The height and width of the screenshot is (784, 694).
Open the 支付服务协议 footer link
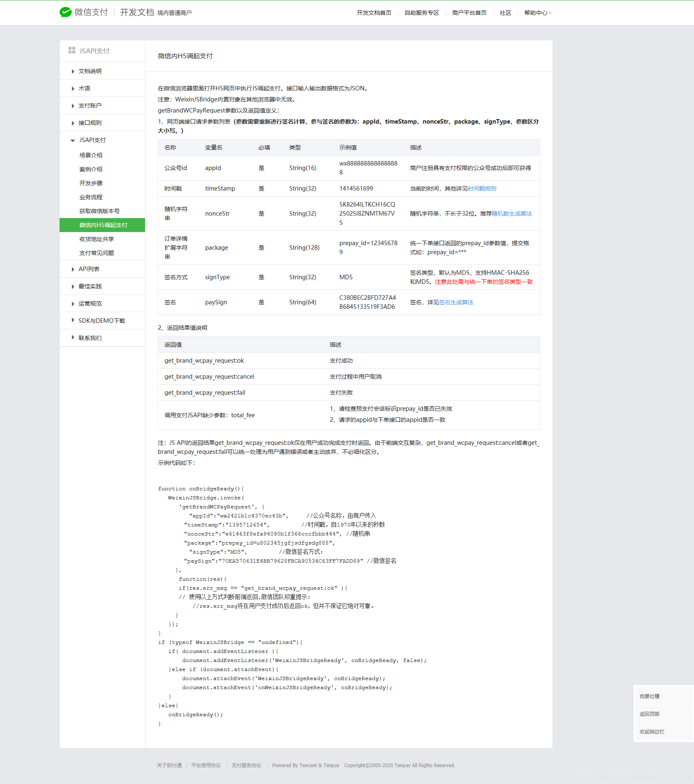pyautogui.click(x=246, y=765)
